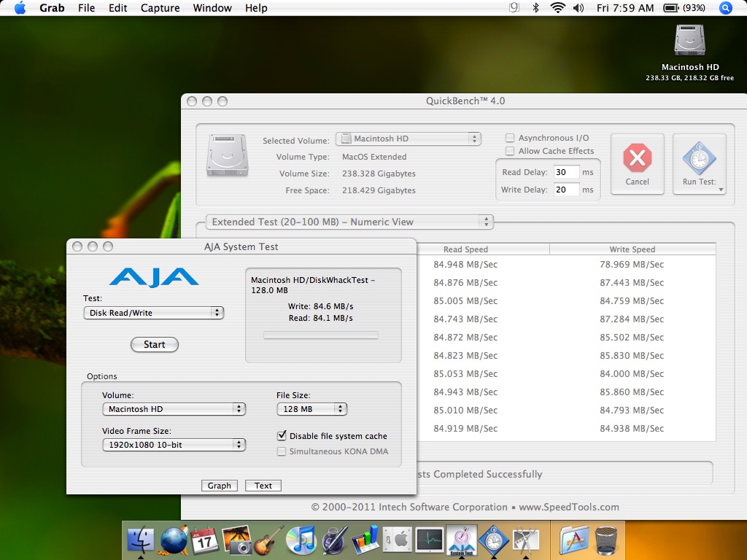Viewport: 747px width, 560px height.
Task: Open the Window menu in menu bar
Action: 212,8
